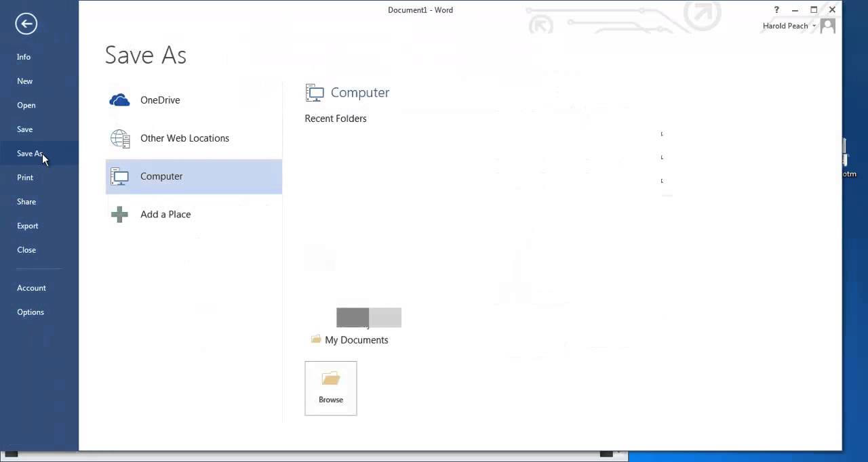Maximize the Word window
Viewport: 868px width, 462px height.
[814, 10]
